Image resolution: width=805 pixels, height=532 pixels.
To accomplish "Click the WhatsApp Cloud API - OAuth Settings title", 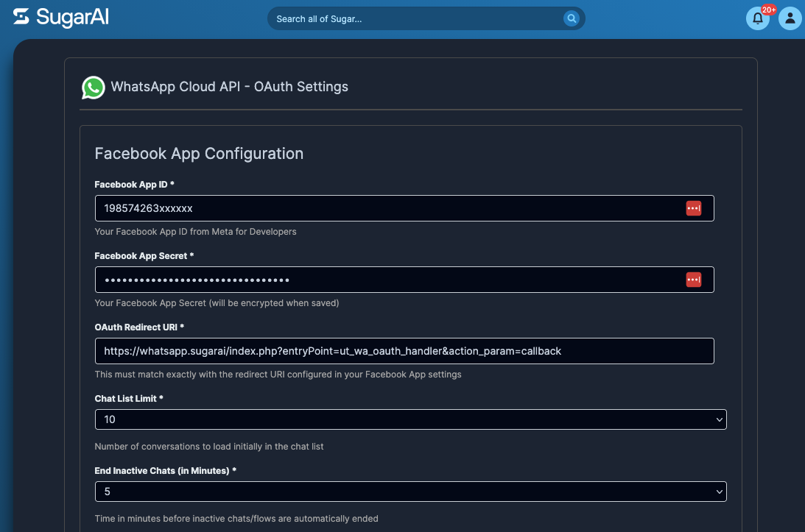I will pos(230,87).
